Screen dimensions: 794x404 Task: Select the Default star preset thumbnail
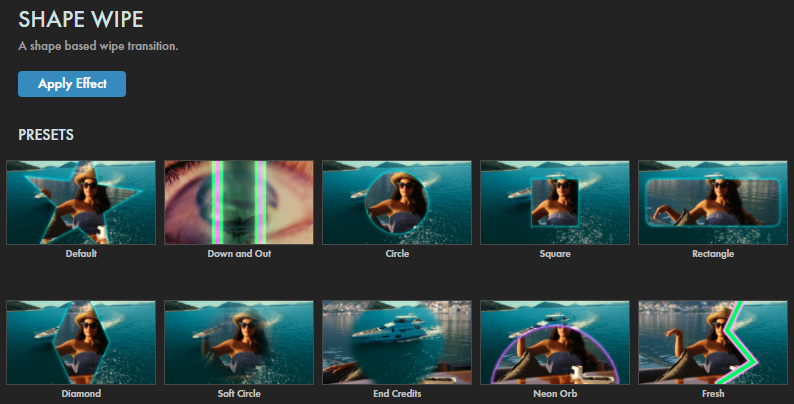81,203
